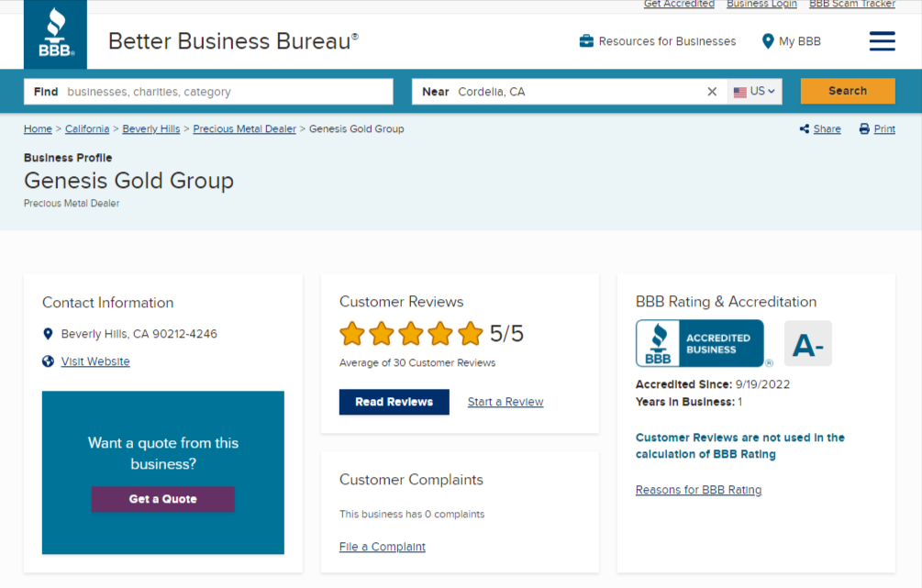Click the Genesis Gold Group heading
Image resolution: width=922 pixels, height=588 pixels.
click(x=128, y=181)
